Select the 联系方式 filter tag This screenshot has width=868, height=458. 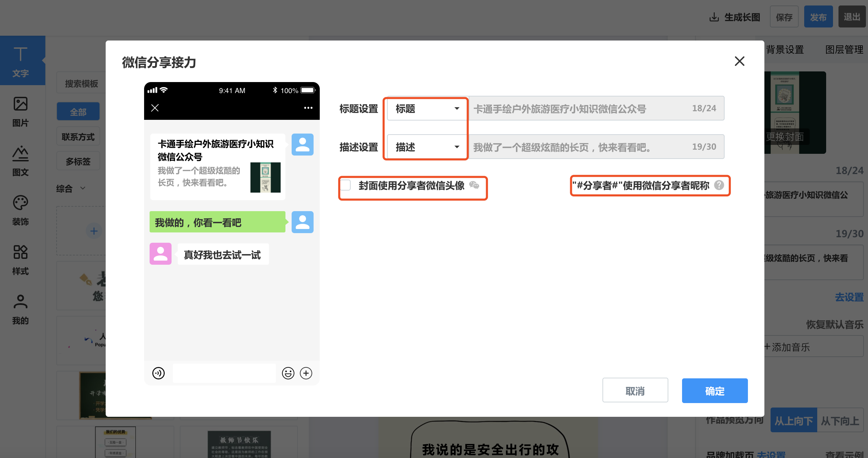pos(78,137)
